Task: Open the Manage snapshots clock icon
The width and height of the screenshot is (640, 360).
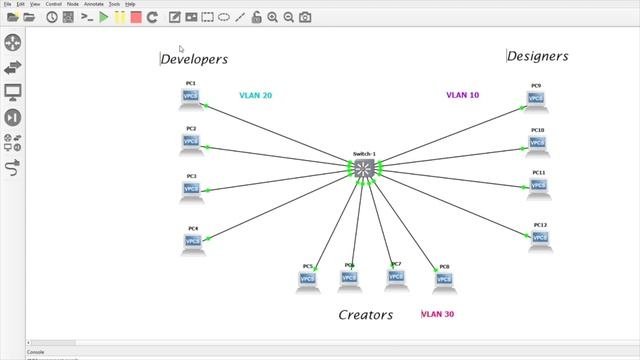Action: pos(52,17)
